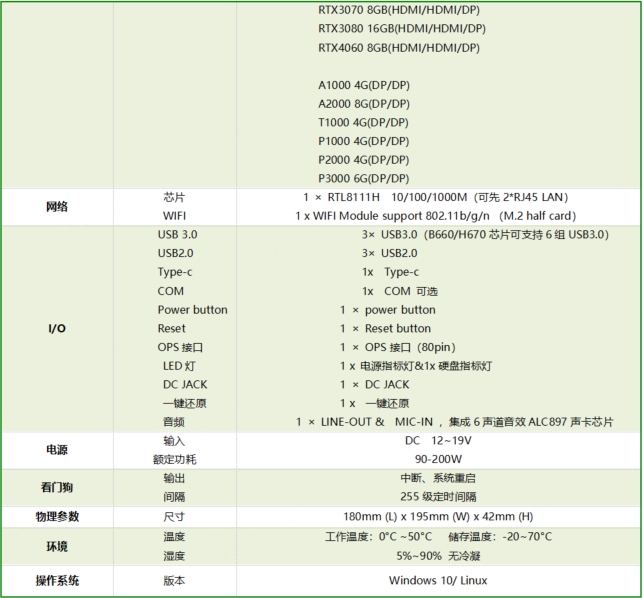
Task: Click the 输出 label cell
Action: pyautogui.click(x=174, y=478)
